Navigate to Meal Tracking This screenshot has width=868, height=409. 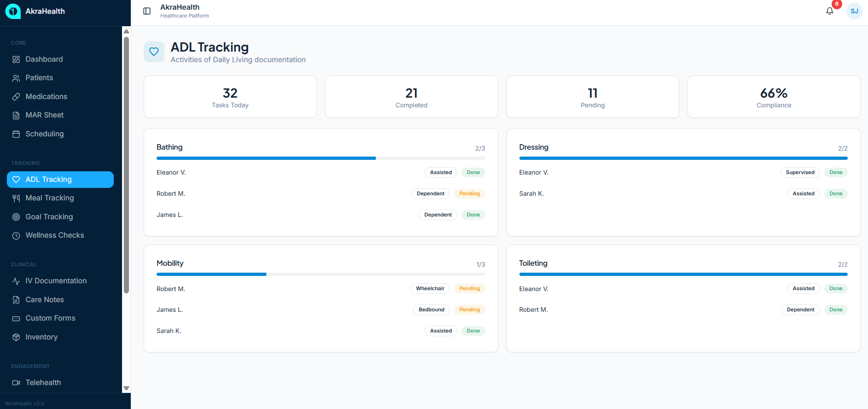pos(60,198)
